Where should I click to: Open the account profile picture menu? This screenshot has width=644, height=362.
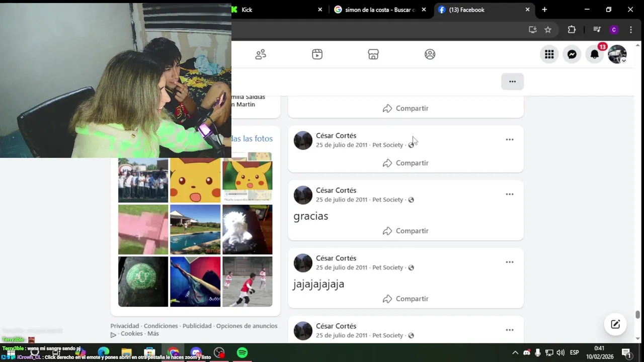coord(617,54)
